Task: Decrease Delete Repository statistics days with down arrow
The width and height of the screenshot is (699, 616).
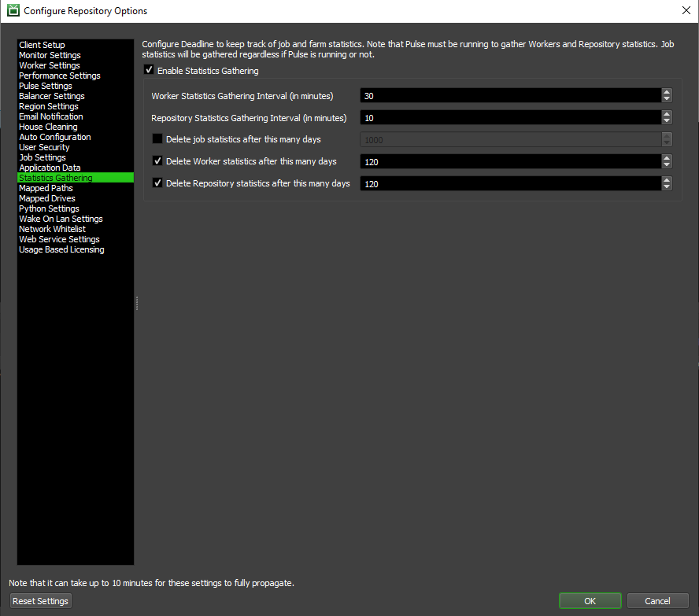Action: pos(667,186)
